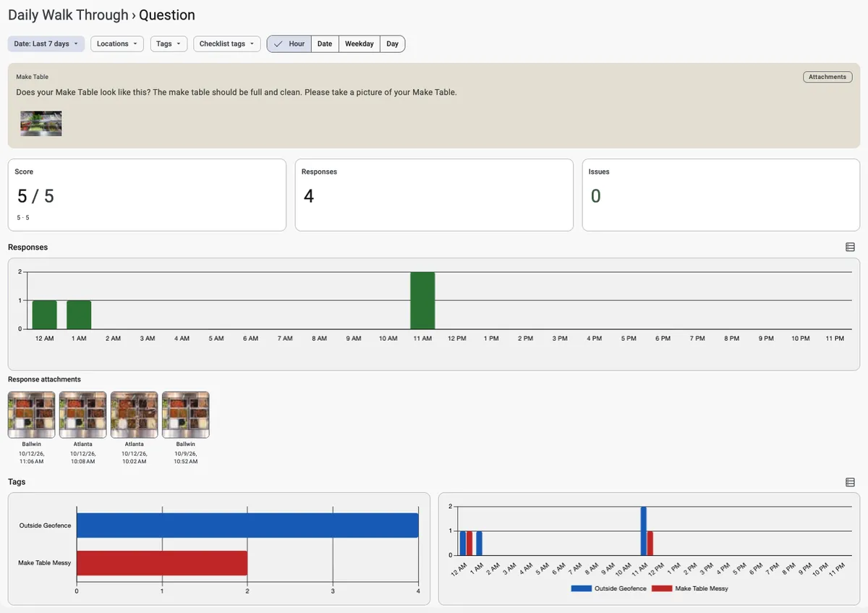
Task: Click the "Response attachments" heading
Action: pos(44,379)
